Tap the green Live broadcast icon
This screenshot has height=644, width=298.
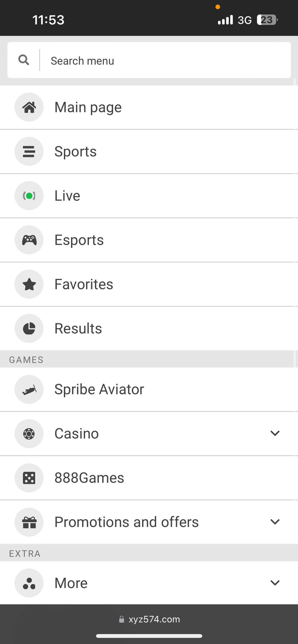click(x=29, y=196)
